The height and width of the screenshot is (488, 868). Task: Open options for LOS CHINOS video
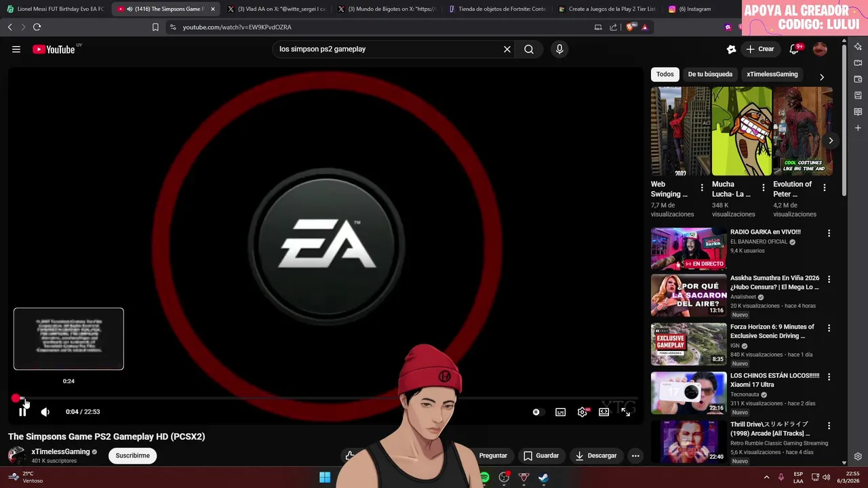[829, 377]
